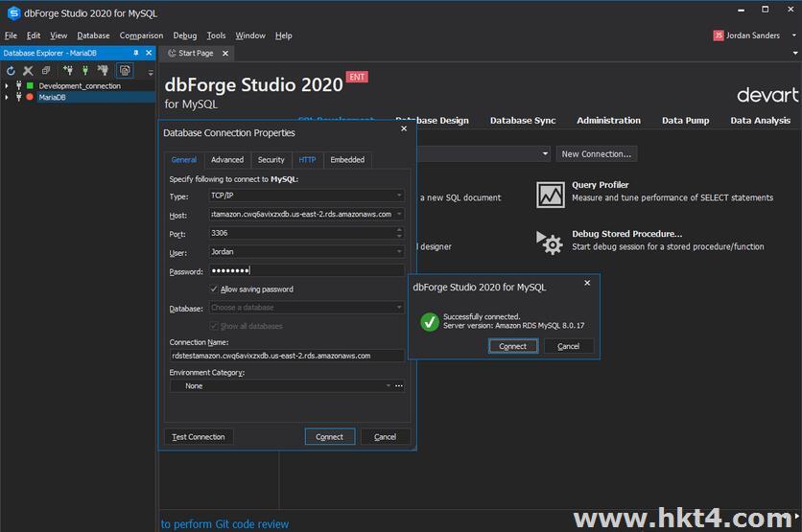Screen dimensions: 802x532
Task: Click the Debug Stored Procedure gear icon
Action: point(550,243)
